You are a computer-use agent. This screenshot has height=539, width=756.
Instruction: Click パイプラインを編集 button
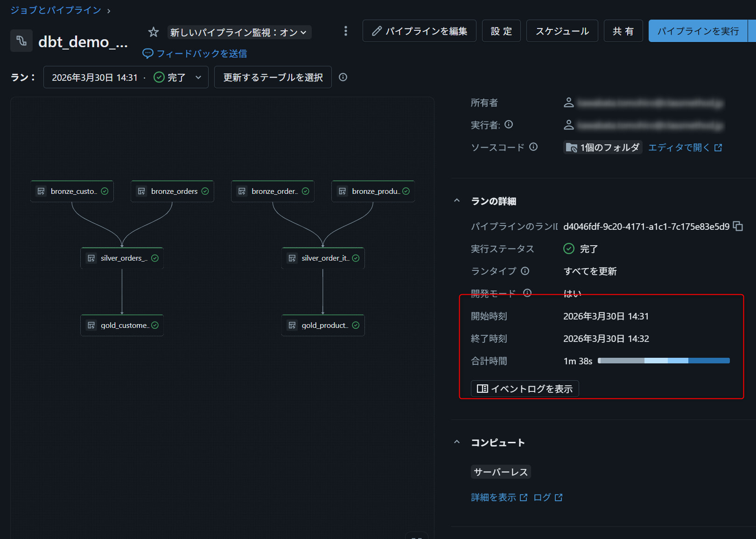tap(419, 31)
